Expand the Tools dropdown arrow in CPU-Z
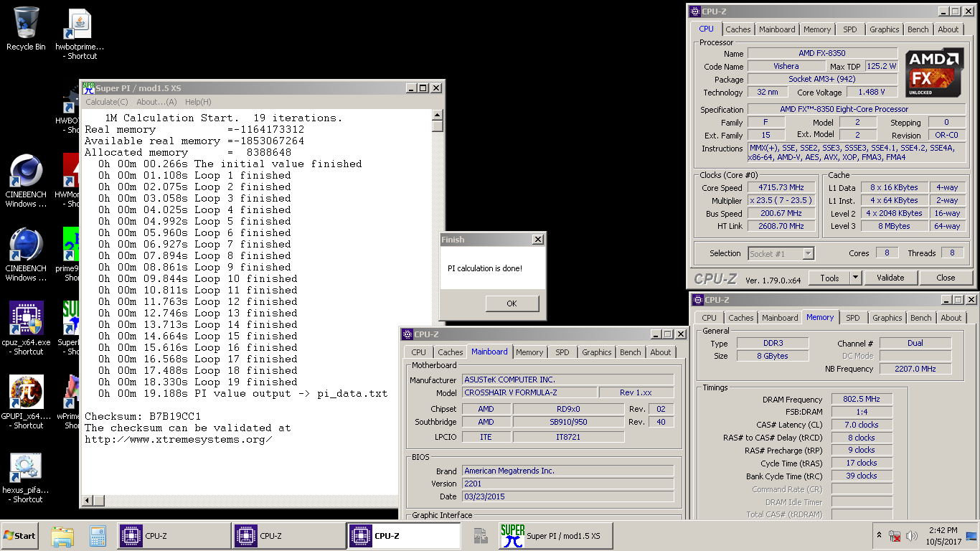Viewport: 980px width, 551px height. pos(855,278)
